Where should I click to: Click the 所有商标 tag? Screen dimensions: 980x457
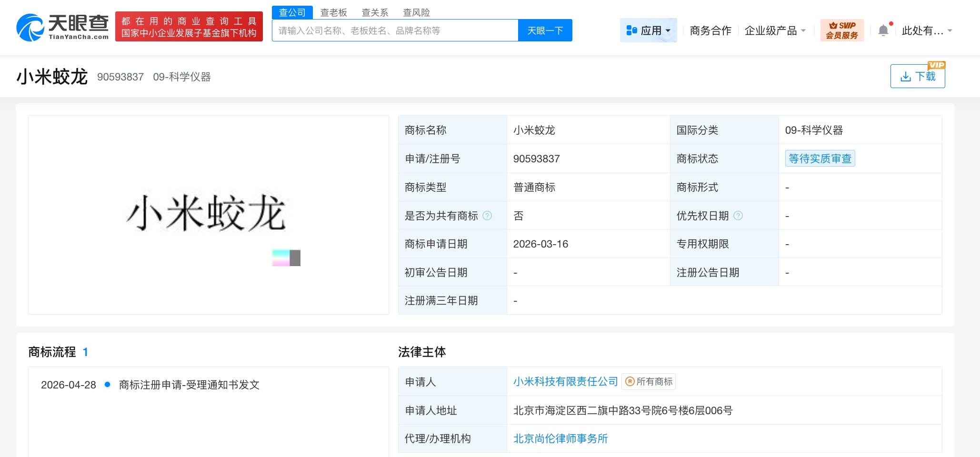[649, 381]
